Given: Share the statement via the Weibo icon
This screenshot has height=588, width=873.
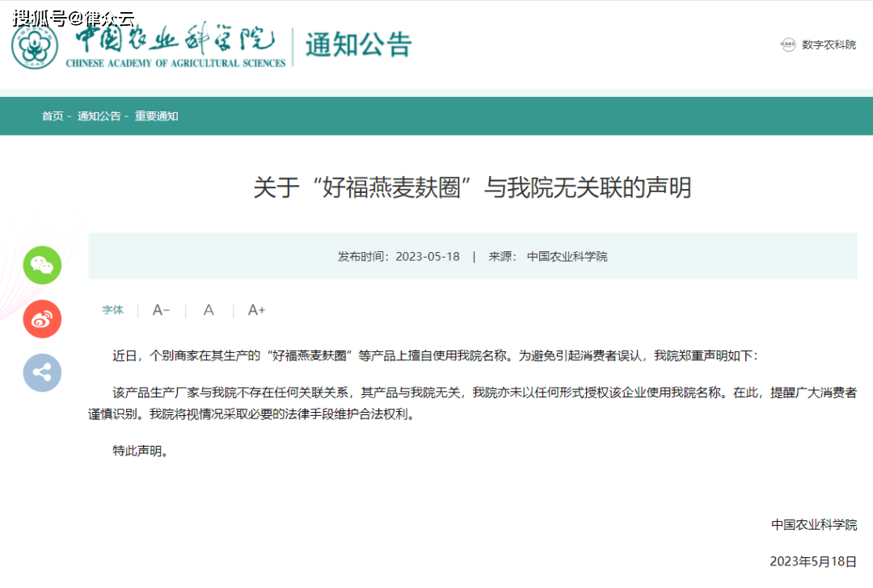Looking at the screenshot, I should (x=42, y=319).
